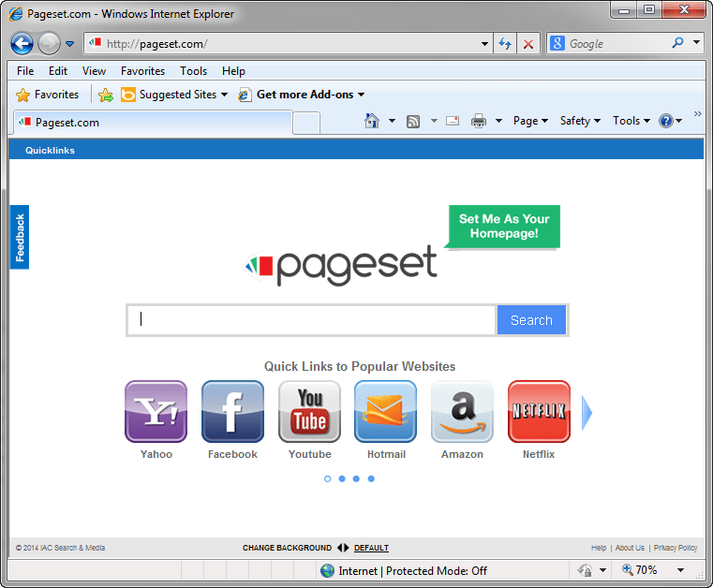Refresh the page with the refresh icon
713x588 pixels.
[x=505, y=44]
